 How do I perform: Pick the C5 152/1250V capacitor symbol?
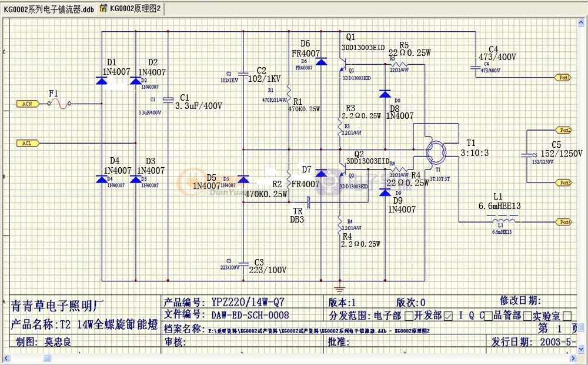pos(527,155)
